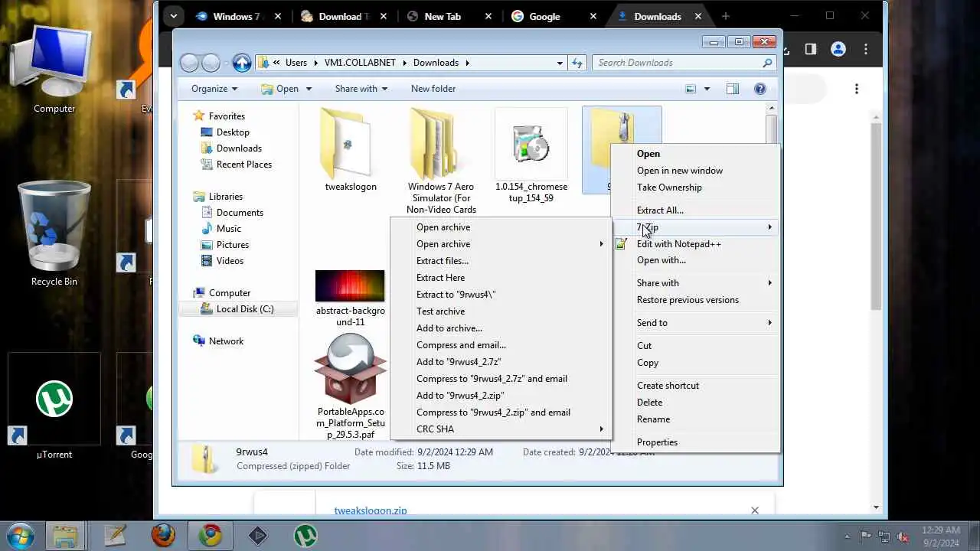Click the volume icon in system tray
The image size is (980, 551).
903,536
